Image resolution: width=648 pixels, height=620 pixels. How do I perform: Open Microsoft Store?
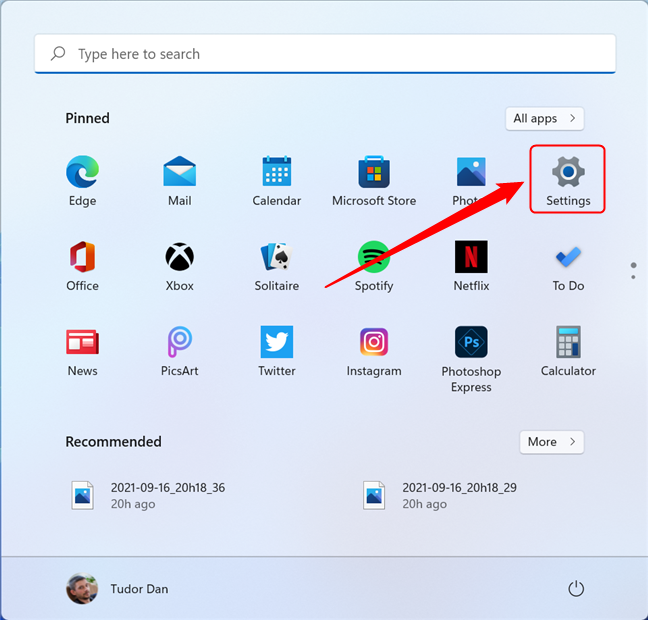(374, 181)
